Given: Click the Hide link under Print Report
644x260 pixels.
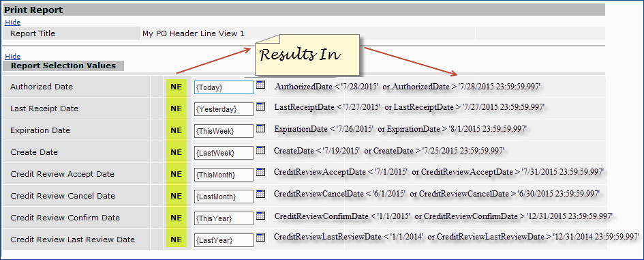Looking at the screenshot, I should point(13,23).
